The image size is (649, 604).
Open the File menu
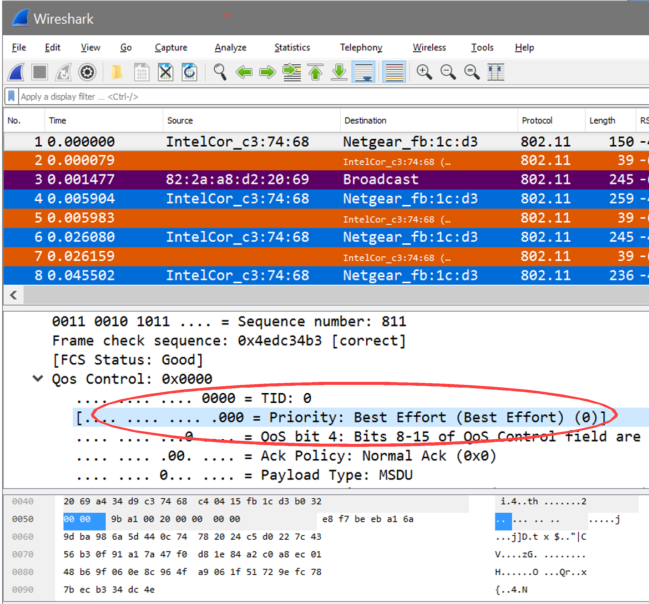tap(19, 48)
